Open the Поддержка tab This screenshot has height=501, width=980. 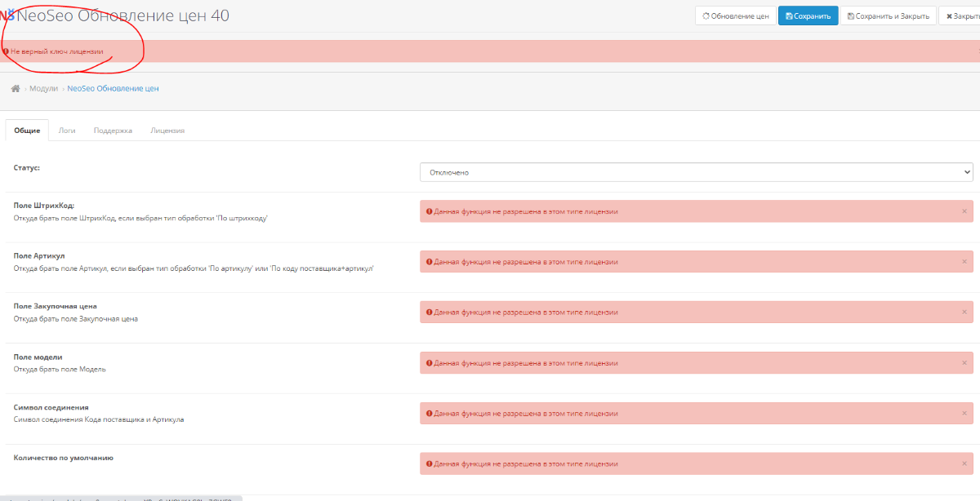point(113,131)
